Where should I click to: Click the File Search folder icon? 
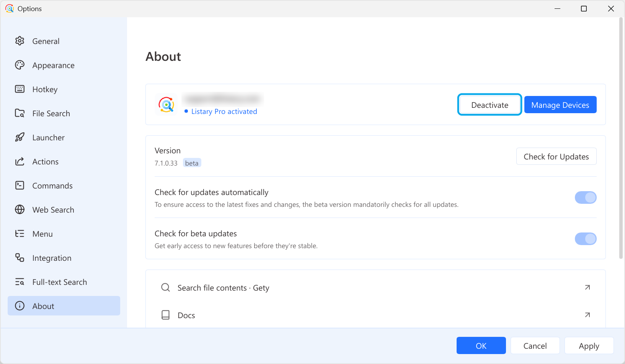pyautogui.click(x=20, y=113)
